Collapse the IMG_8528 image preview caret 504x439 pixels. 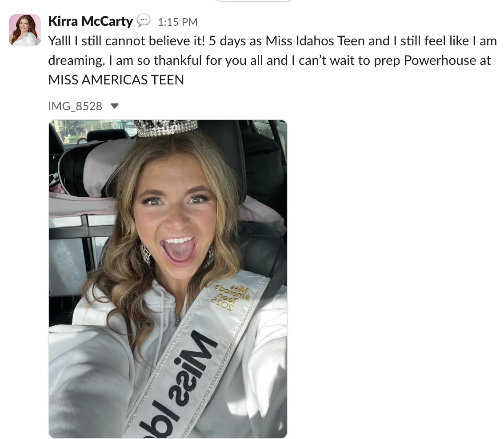coord(114,106)
